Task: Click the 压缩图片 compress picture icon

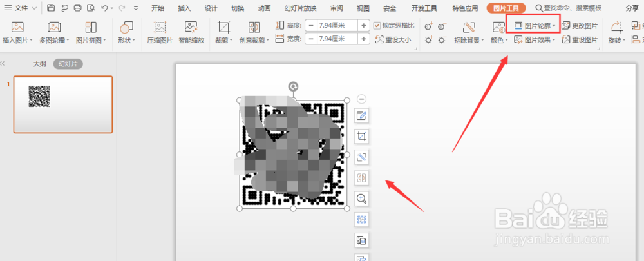Action: click(x=160, y=28)
